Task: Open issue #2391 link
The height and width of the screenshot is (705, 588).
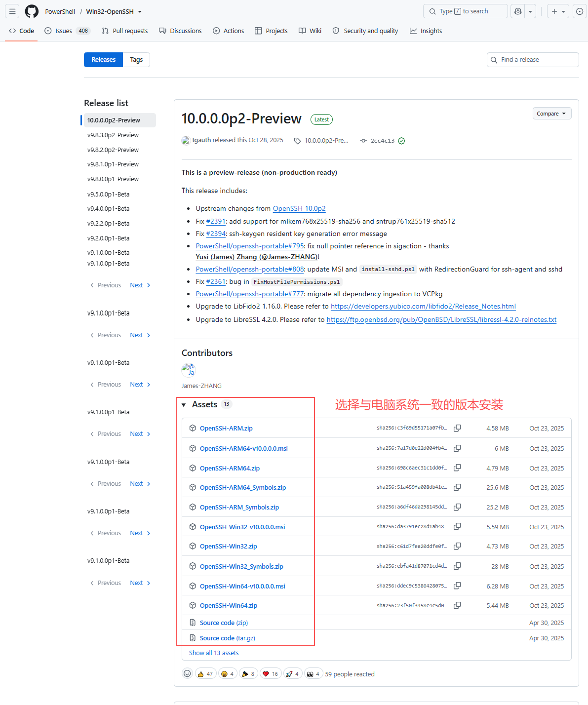Action: (216, 221)
